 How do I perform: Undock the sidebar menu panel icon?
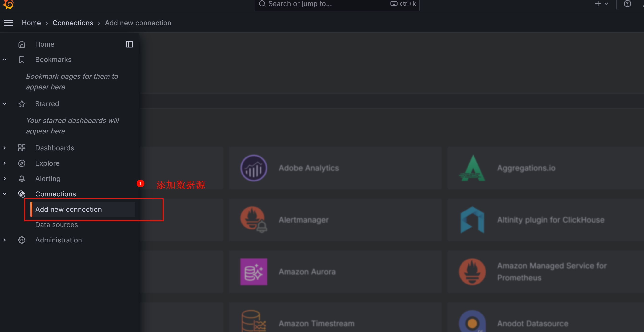pos(129,44)
